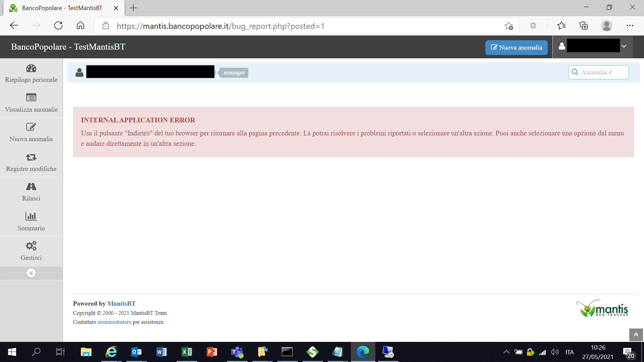Open Excel from the taskbar
Screen dimensions: 644x362
[186, 352]
